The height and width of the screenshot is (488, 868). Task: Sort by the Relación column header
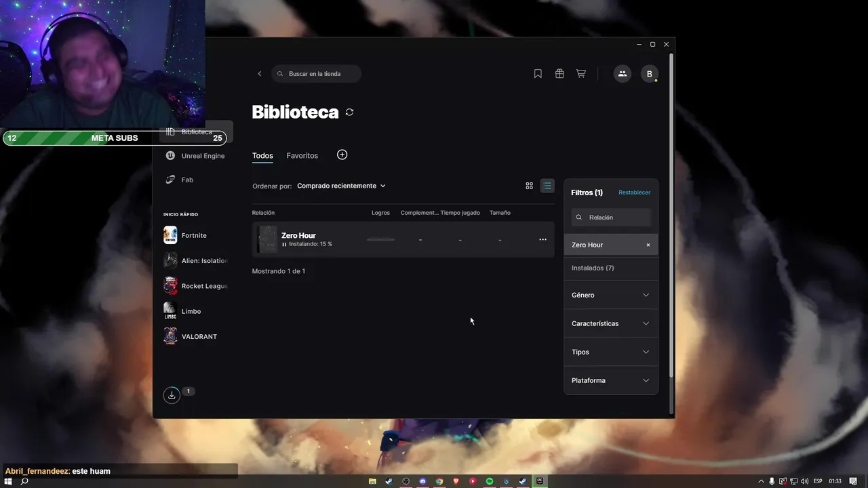[263, 213]
